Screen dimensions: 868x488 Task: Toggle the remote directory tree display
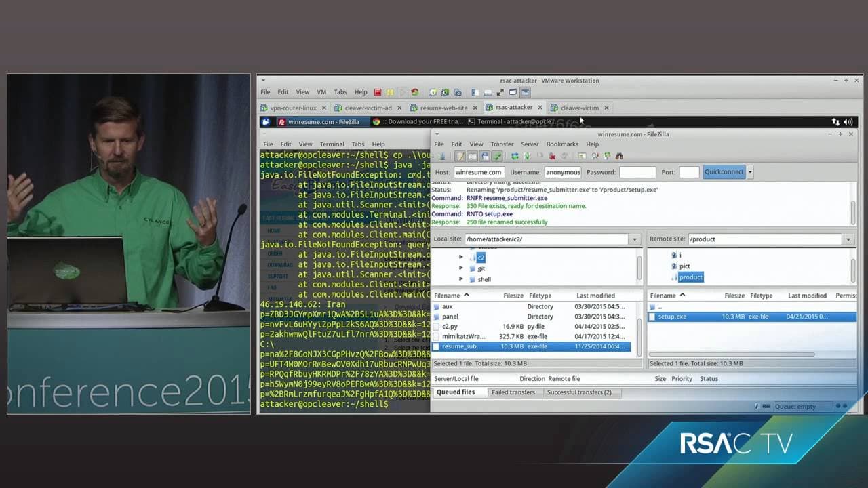tap(485, 157)
